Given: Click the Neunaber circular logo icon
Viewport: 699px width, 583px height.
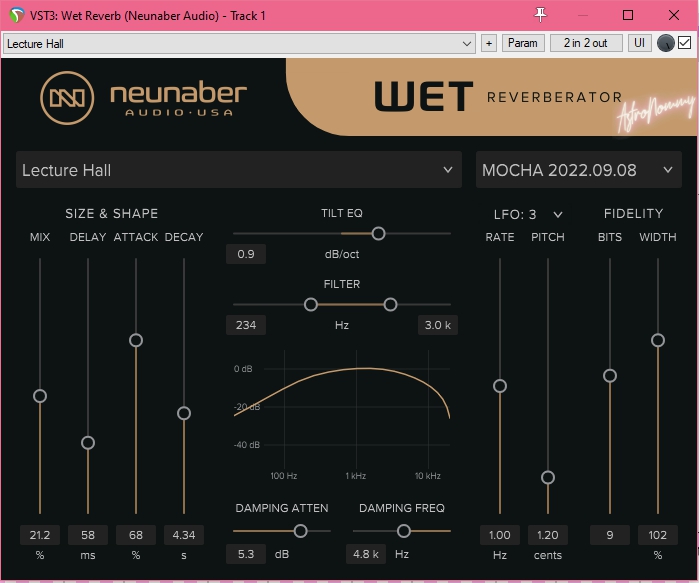Looking at the screenshot, I should pyautogui.click(x=67, y=97).
